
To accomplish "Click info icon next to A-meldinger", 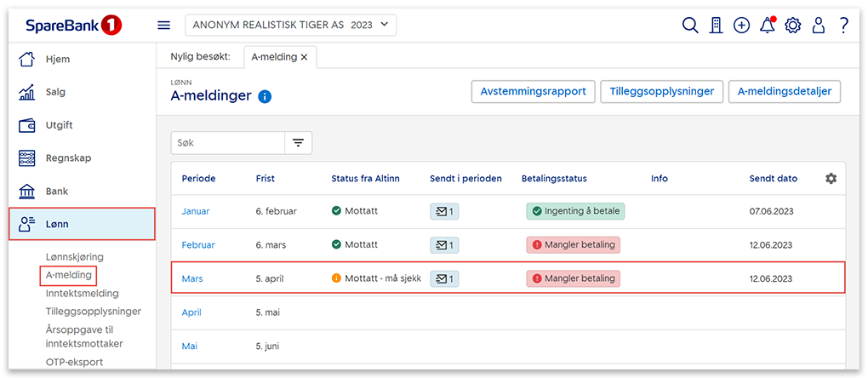I will [264, 96].
